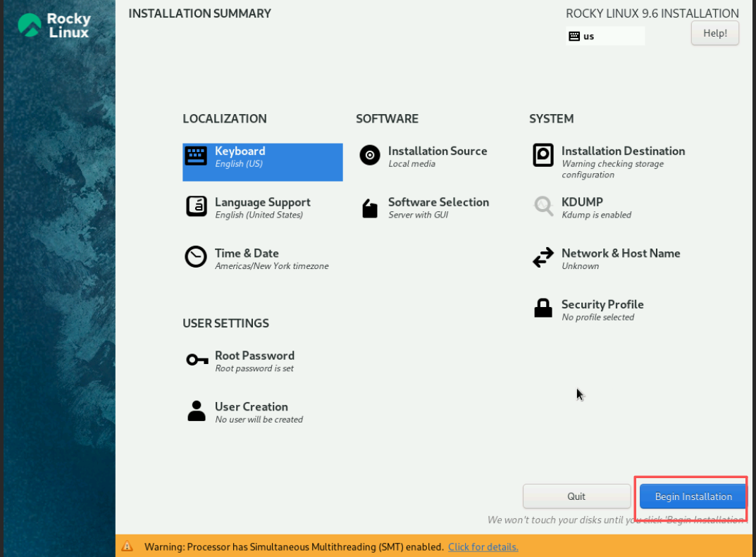Viewport: 756px width, 557px height.
Task: Click the Installation Source disc icon
Action: click(370, 155)
